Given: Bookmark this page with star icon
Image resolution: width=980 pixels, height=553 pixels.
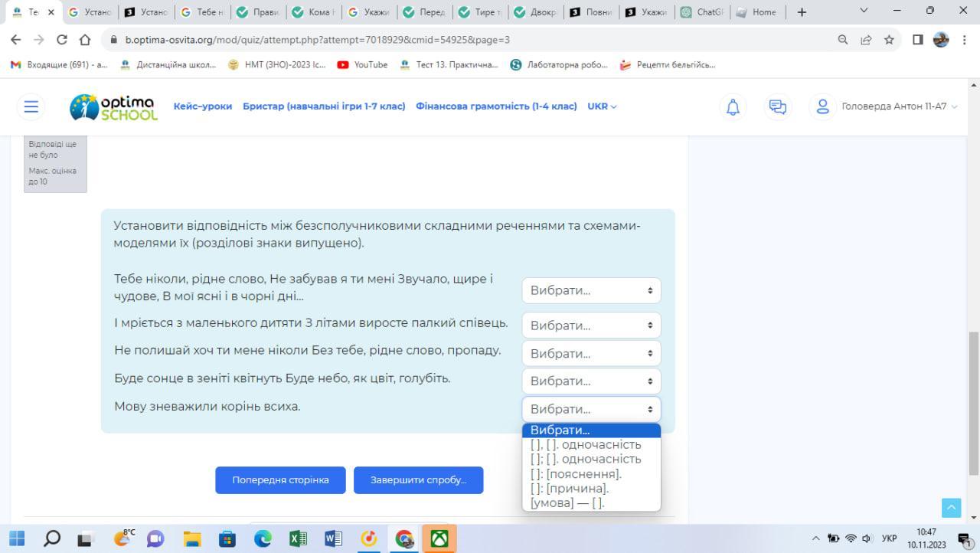Looking at the screenshot, I should pos(889,40).
